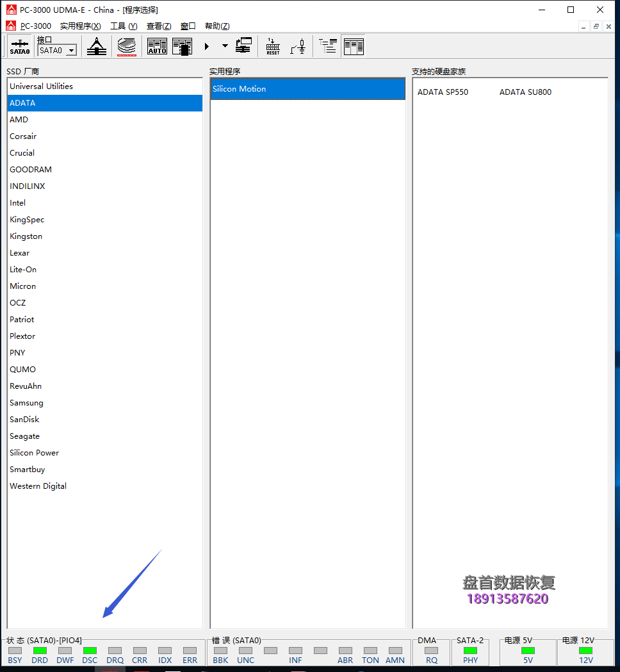The image size is (620, 672).
Task: Select GOODRAM in SSD vendor list
Action: pos(105,170)
